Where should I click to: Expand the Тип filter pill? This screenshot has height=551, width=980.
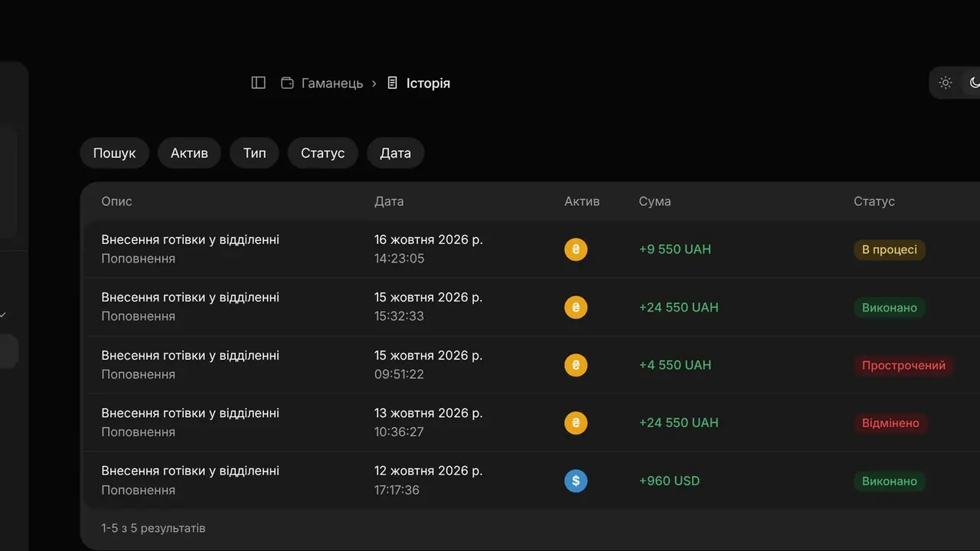(254, 153)
